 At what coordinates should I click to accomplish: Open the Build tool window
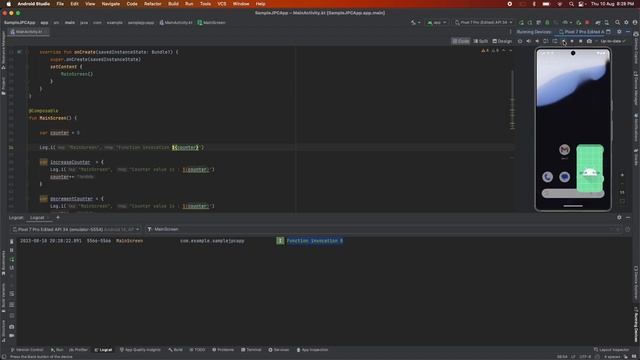point(176,350)
